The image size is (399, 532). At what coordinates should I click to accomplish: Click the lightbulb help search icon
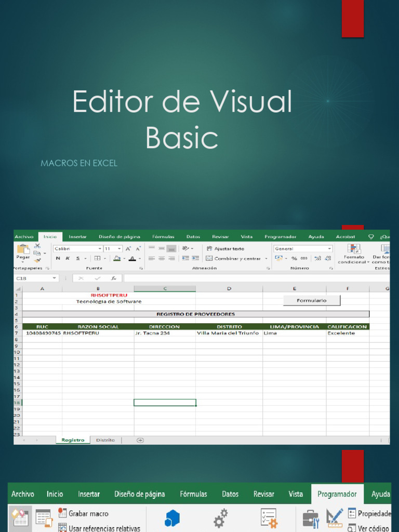[371, 237]
